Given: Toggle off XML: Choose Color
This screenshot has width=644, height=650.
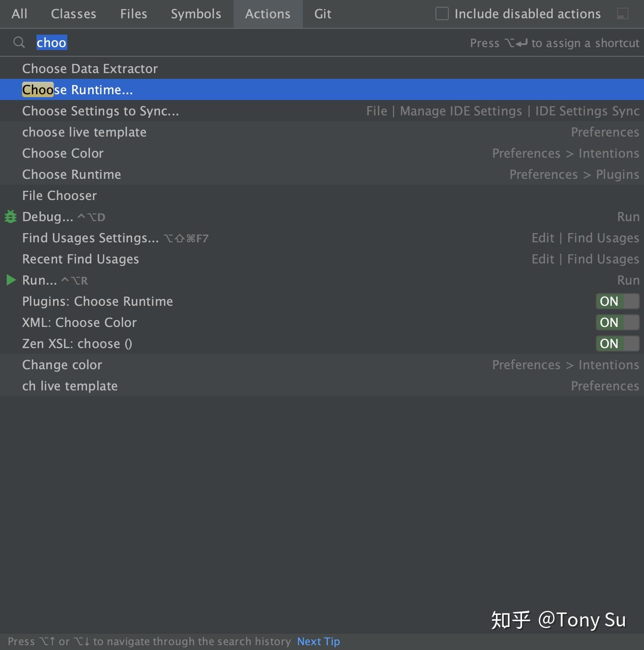Looking at the screenshot, I should [618, 323].
